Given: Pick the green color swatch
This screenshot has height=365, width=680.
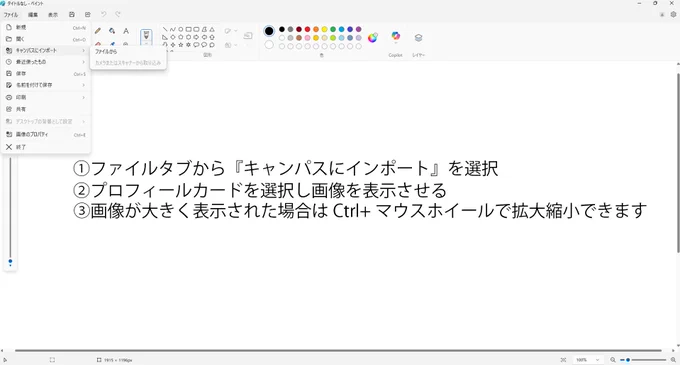Looking at the screenshot, I should [333, 29].
